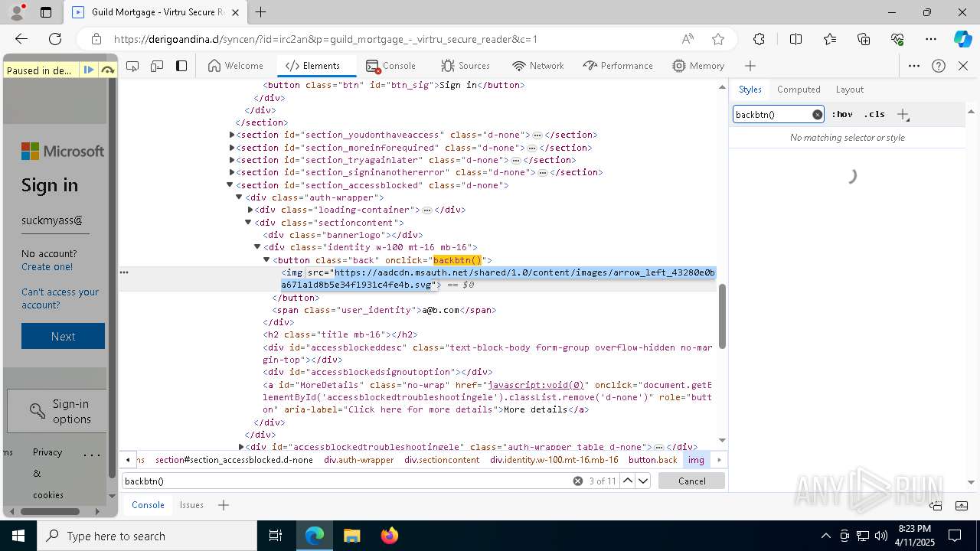Switch to the Layout tab
The image size is (980, 551).
[x=850, y=90]
